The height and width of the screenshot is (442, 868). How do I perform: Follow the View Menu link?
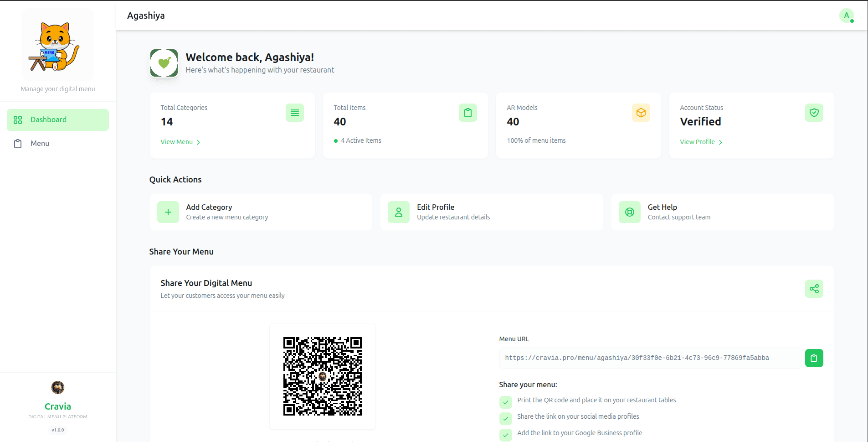tap(180, 142)
